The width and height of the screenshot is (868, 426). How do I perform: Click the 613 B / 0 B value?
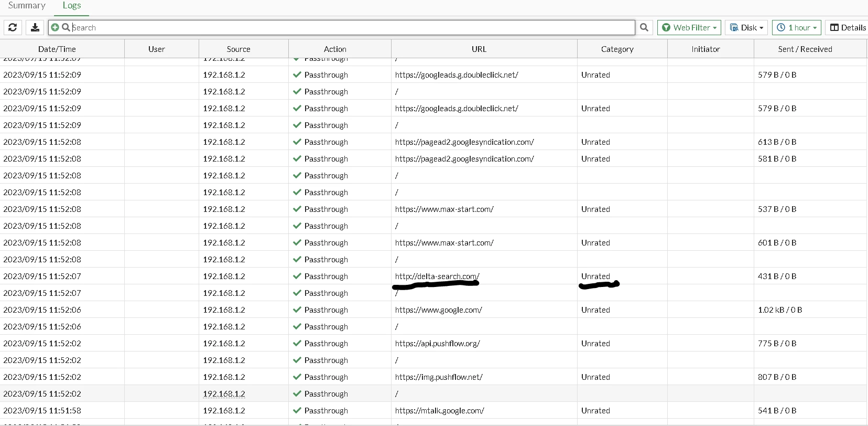(777, 142)
